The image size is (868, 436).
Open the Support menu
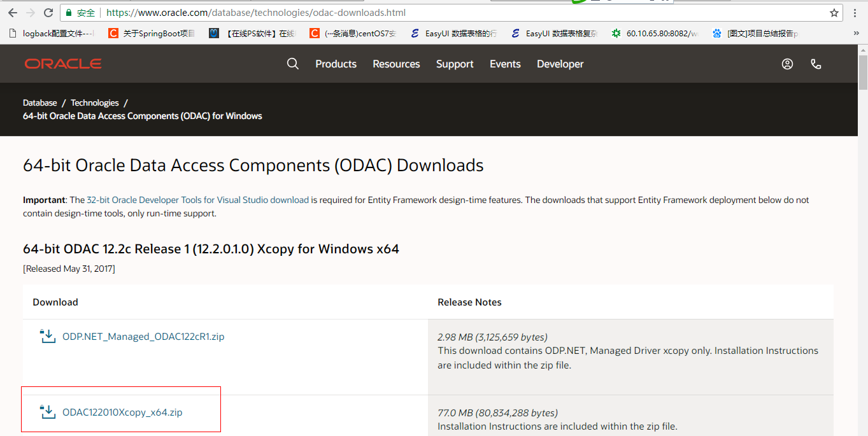[x=455, y=64]
